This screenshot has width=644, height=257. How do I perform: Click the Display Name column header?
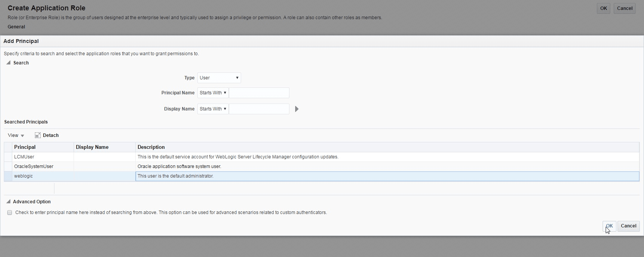pyautogui.click(x=92, y=147)
